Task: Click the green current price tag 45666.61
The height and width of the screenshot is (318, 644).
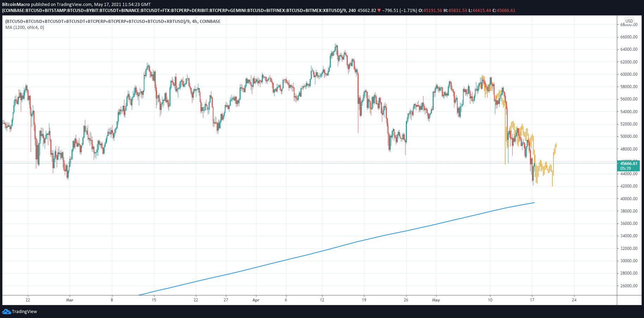Action: 628,163
